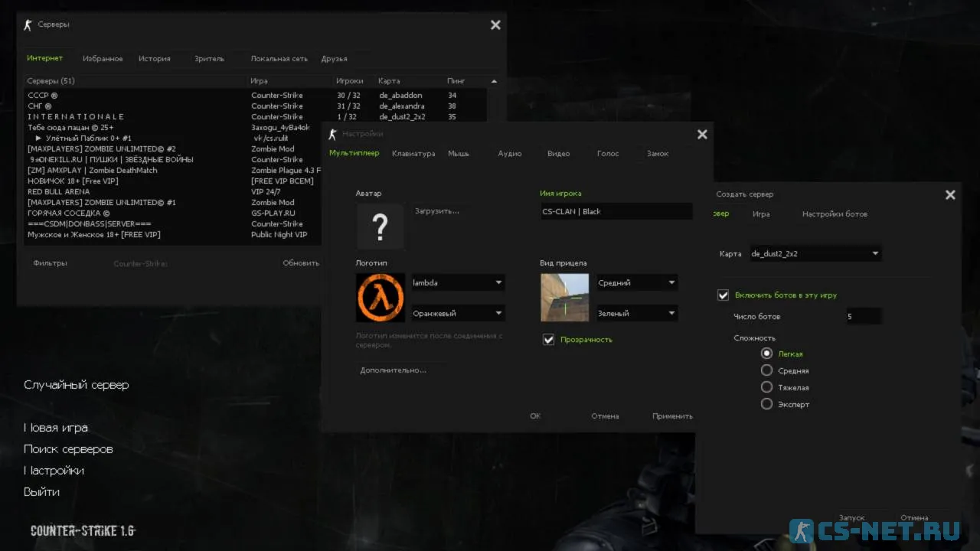The width and height of the screenshot is (980, 551).
Task: Open the lambda logo dropdown
Action: (458, 283)
